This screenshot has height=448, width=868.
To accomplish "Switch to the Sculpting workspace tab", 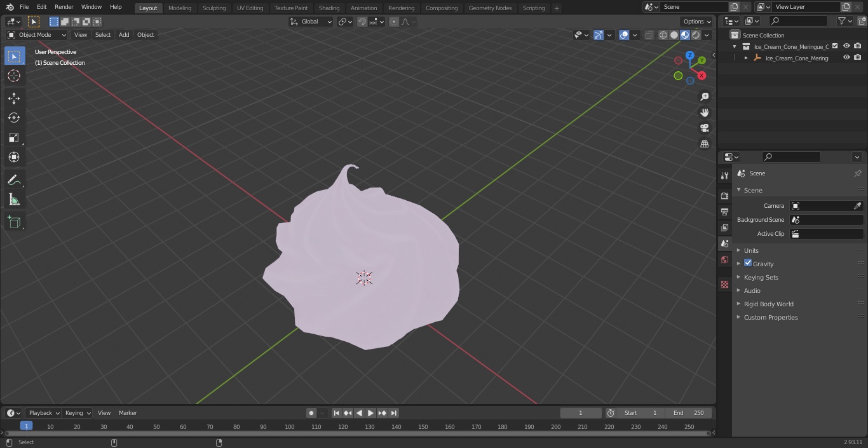I will coord(214,8).
